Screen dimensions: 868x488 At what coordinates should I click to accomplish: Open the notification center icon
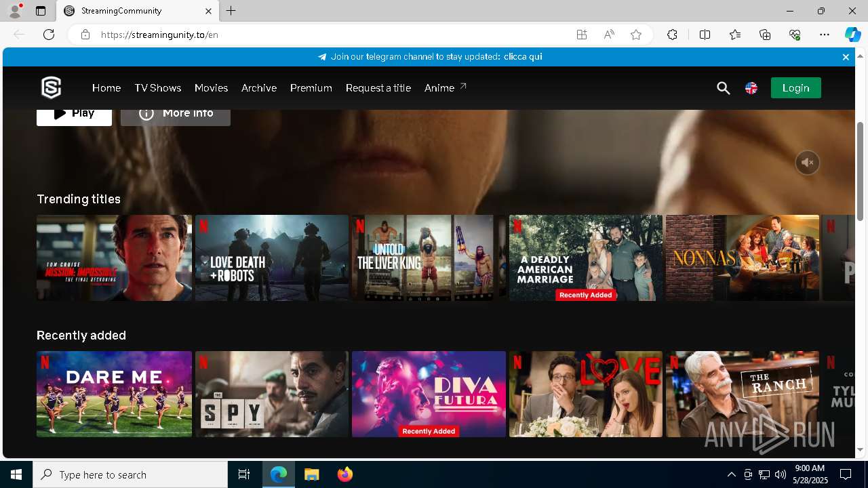[846, 474]
